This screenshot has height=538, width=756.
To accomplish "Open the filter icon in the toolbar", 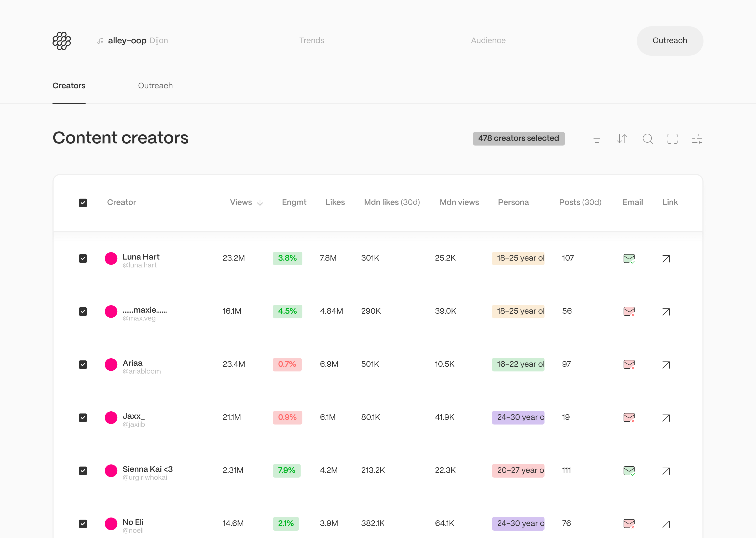I will (597, 138).
